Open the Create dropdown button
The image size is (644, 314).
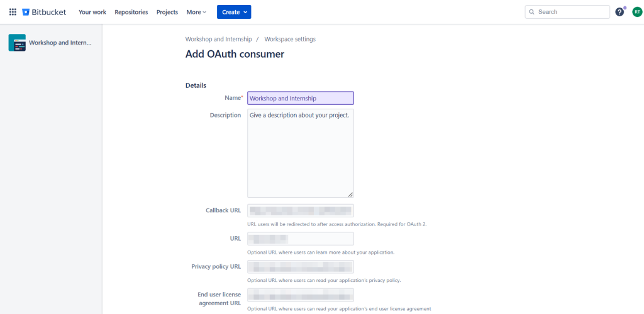[x=234, y=12]
